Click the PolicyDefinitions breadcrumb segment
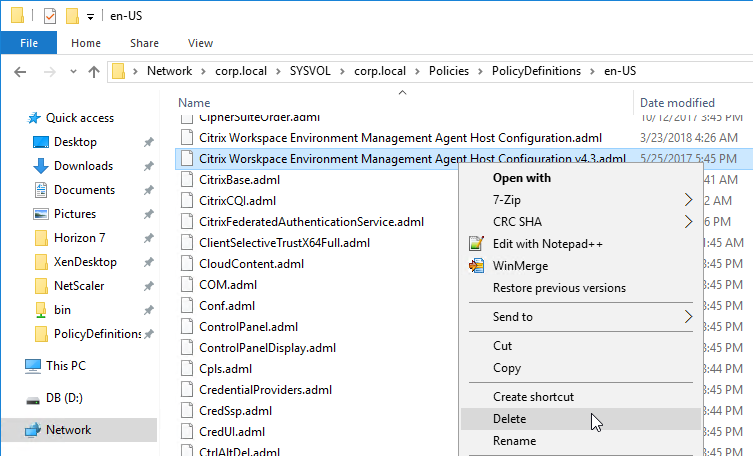The image size is (753, 456). [x=536, y=71]
